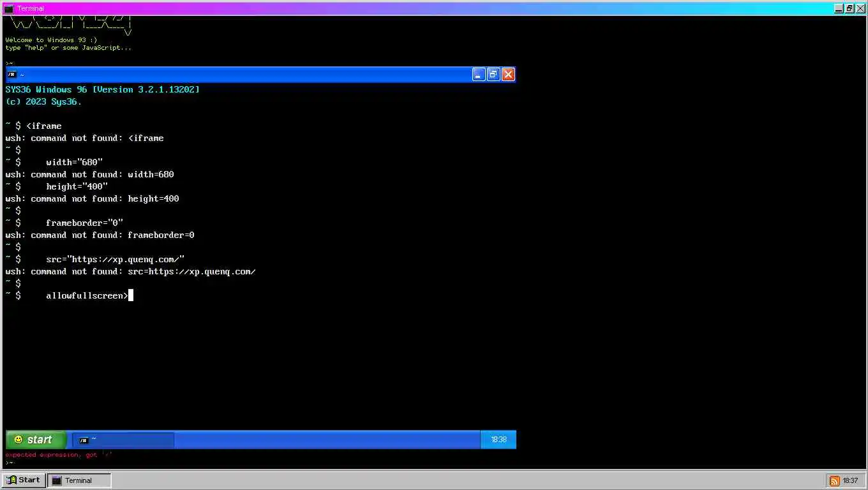Maximize the Windows 96 ~ terminal window

click(493, 75)
